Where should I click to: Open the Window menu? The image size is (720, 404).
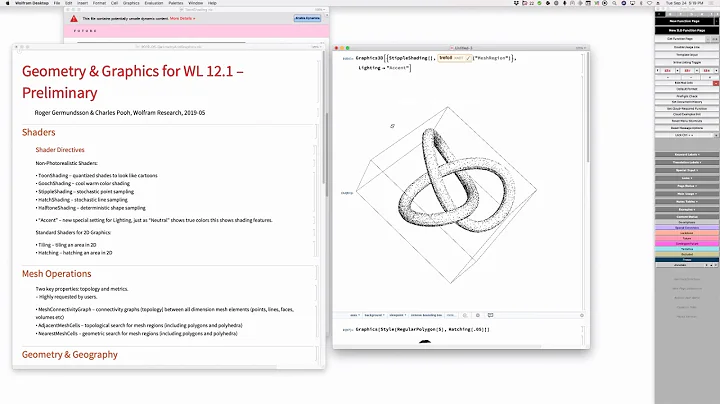[196, 3]
